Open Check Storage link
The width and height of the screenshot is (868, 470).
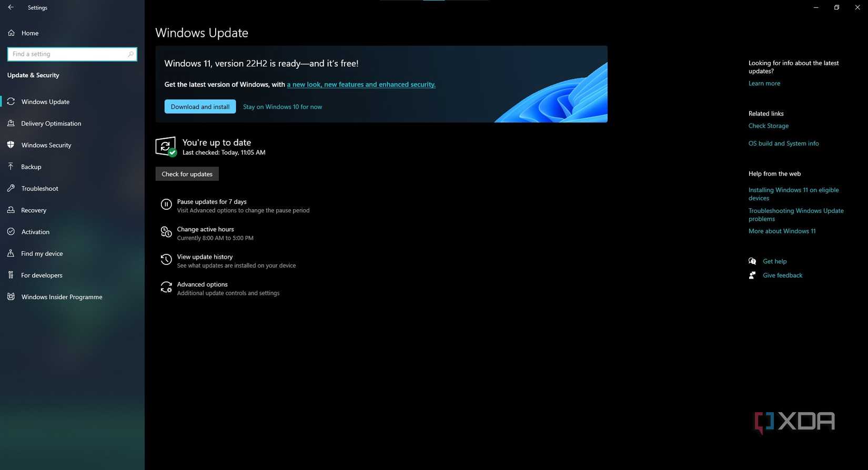coord(769,126)
